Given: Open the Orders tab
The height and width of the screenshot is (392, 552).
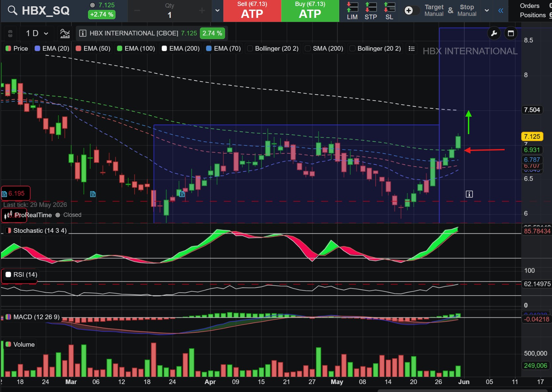Looking at the screenshot, I should (x=529, y=6).
